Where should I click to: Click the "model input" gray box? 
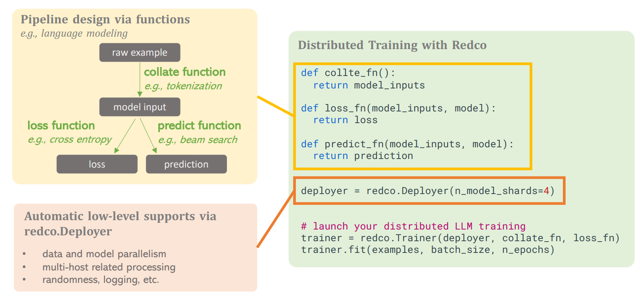click(140, 107)
